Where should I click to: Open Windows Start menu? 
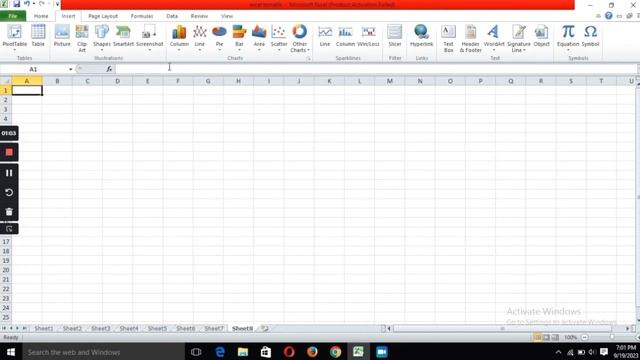click(x=11, y=352)
